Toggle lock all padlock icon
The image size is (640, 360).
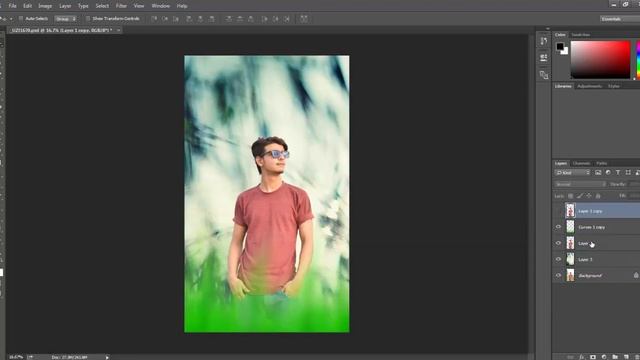(x=598, y=196)
